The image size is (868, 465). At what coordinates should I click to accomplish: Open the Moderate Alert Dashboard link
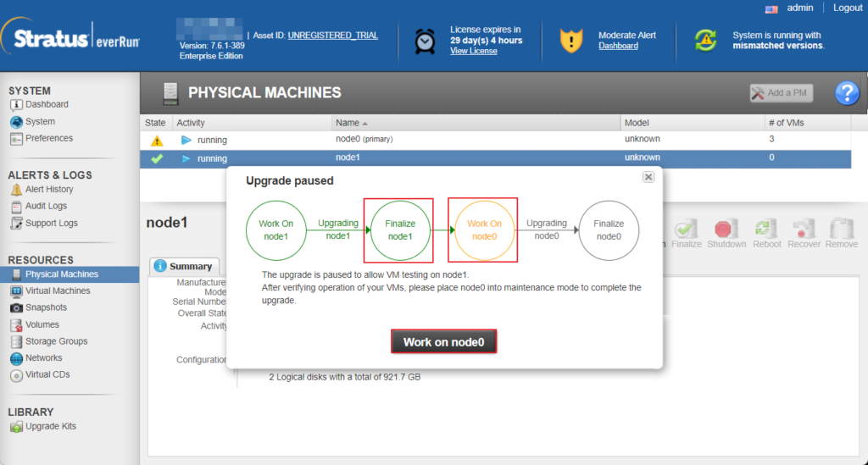click(x=618, y=46)
